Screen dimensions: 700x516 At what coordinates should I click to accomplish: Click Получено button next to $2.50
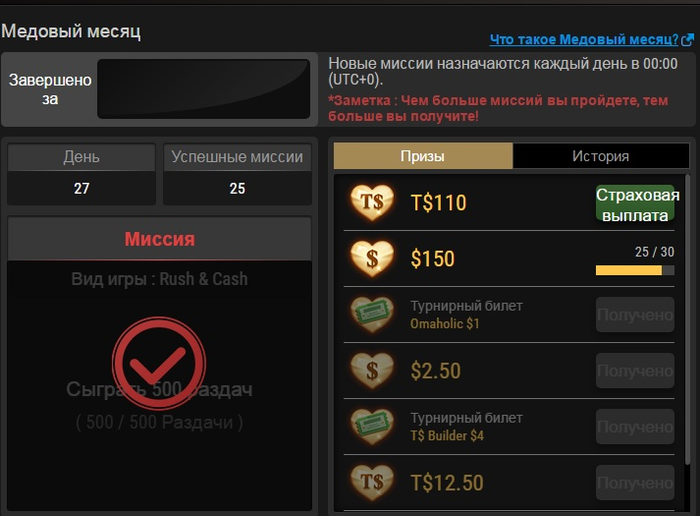pos(635,370)
